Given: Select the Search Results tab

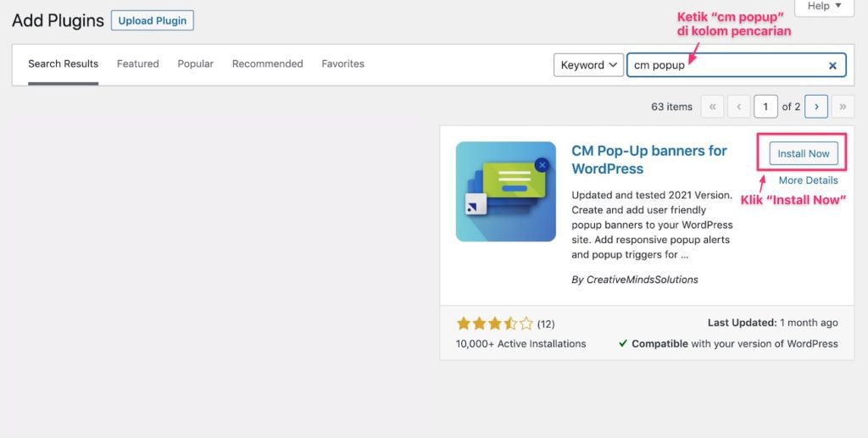Looking at the screenshot, I should coord(63,64).
